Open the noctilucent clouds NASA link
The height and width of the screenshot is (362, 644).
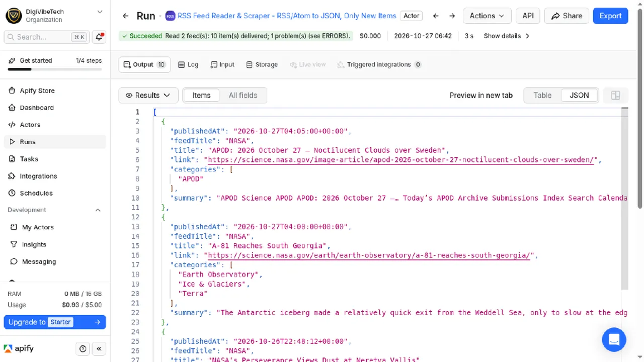(400, 160)
